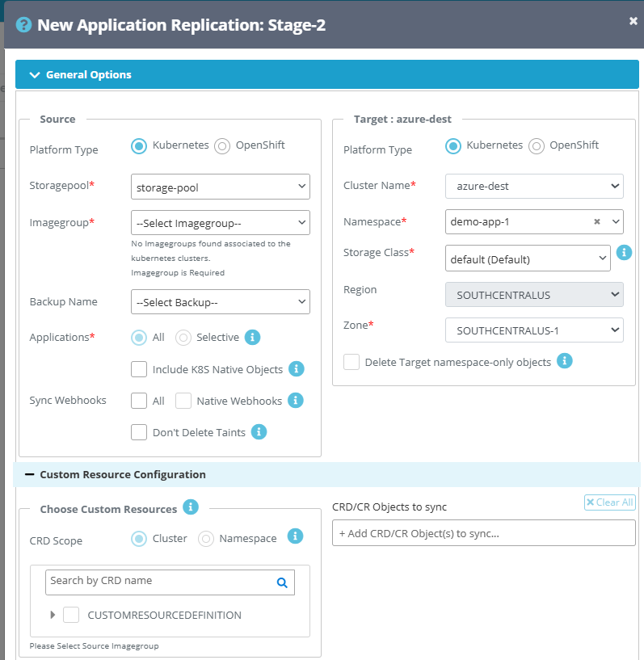View Delete Target namespace-only objects info icon
The image size is (644, 660).
click(x=565, y=361)
